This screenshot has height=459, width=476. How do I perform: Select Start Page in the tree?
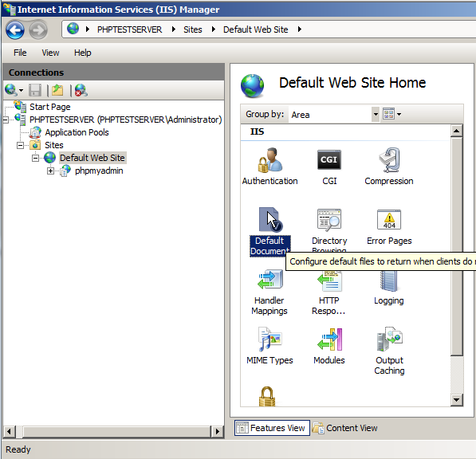(x=49, y=107)
